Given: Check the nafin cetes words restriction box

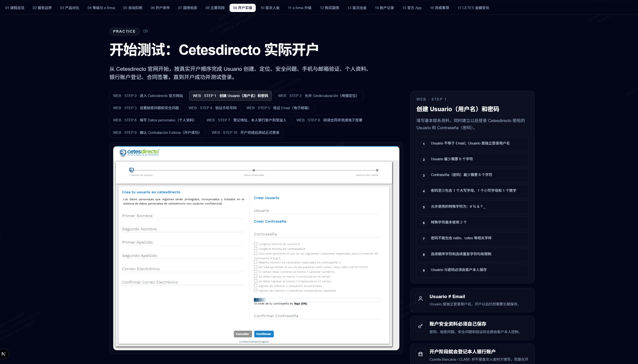Looking at the screenshot, I should [x=256, y=267].
